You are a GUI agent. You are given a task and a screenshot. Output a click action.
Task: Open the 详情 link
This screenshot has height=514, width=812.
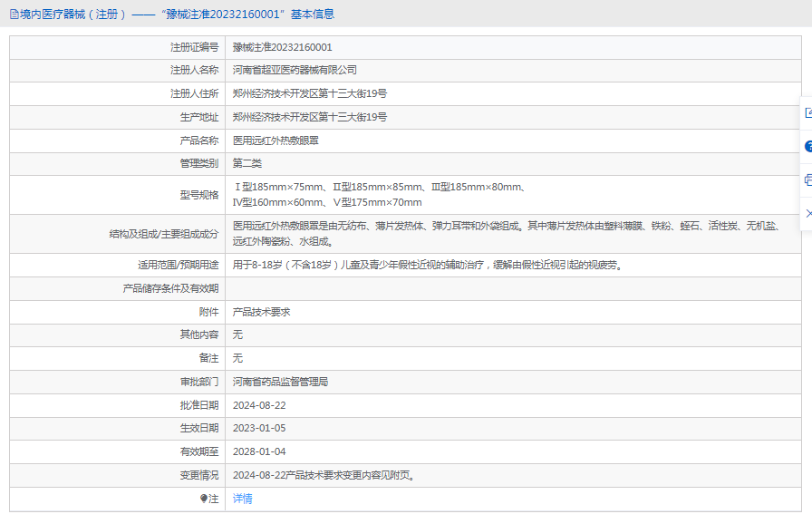tap(242, 499)
